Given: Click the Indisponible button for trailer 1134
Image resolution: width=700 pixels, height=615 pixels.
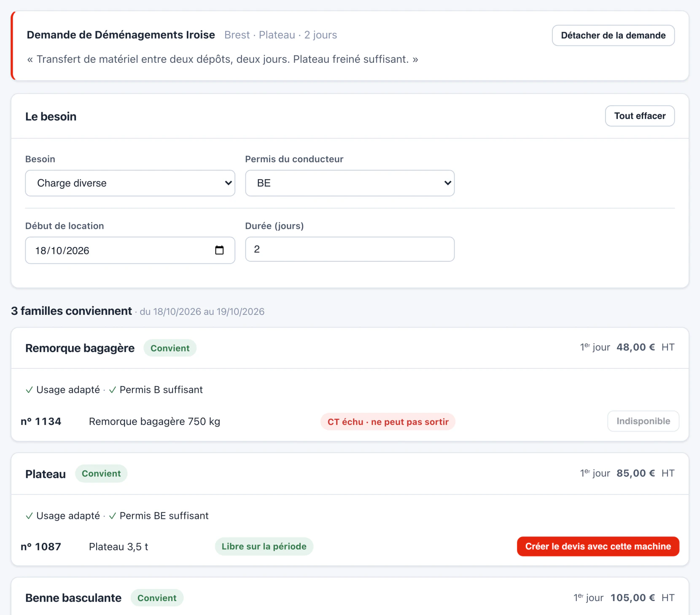Looking at the screenshot, I should [x=643, y=421].
